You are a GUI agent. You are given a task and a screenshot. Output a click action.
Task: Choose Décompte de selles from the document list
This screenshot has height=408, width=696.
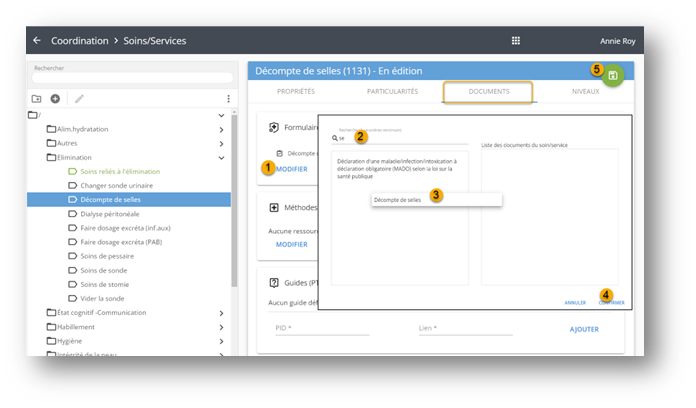pos(397,200)
